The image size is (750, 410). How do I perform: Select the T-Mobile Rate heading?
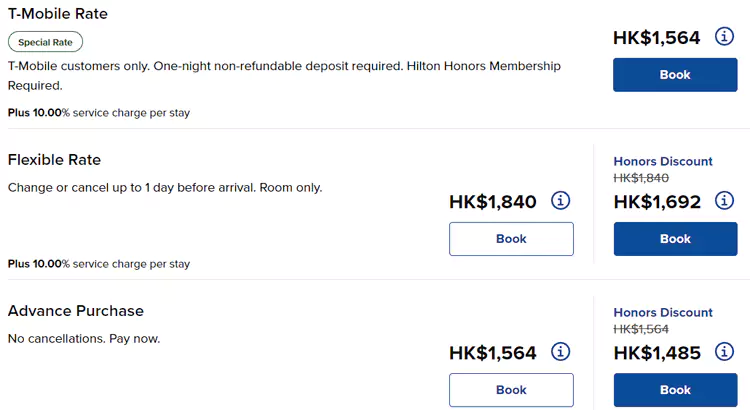pos(58,14)
